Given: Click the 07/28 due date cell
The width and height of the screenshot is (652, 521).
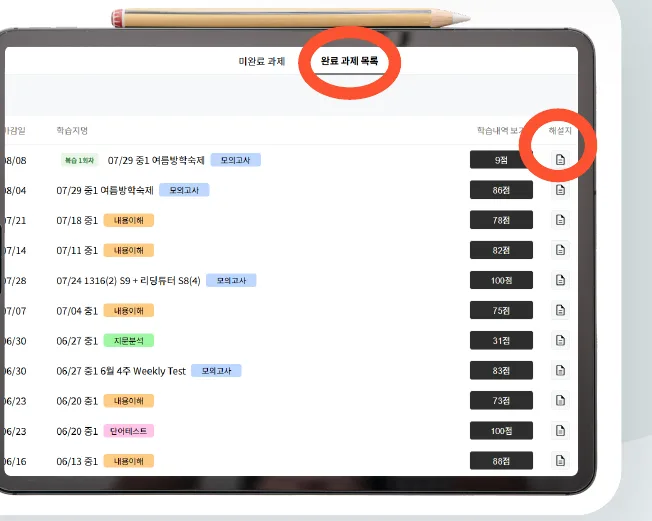Looking at the screenshot, I should pyautogui.click(x=15, y=281).
